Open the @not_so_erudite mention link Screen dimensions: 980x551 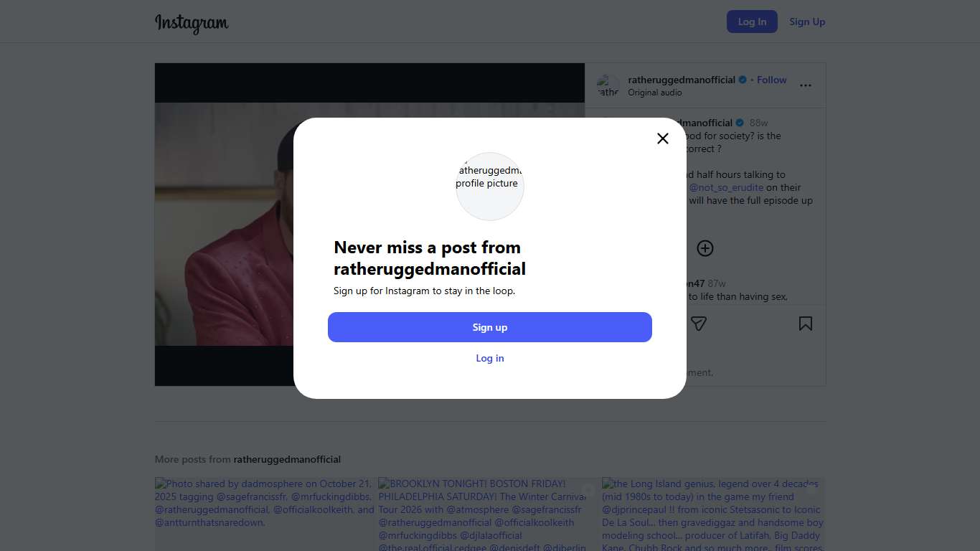[726, 187]
